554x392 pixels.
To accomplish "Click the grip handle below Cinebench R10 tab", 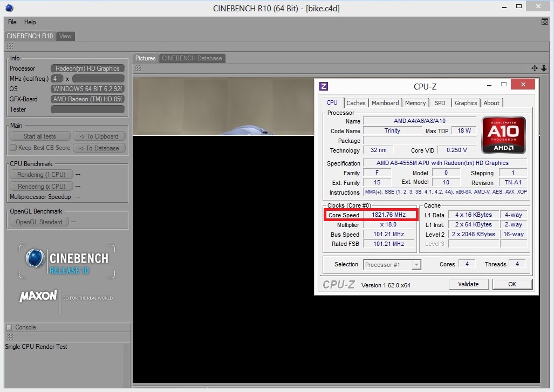I will tap(10, 46).
